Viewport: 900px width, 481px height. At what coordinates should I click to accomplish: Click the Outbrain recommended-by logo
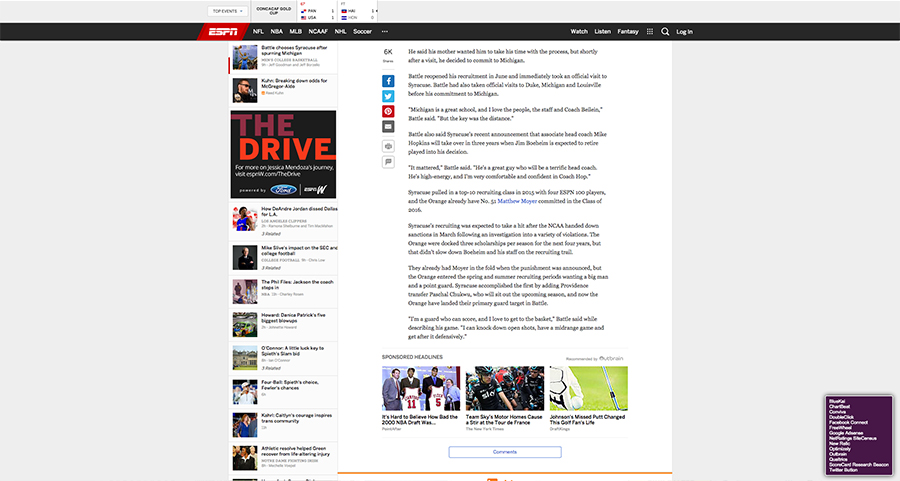pos(611,358)
